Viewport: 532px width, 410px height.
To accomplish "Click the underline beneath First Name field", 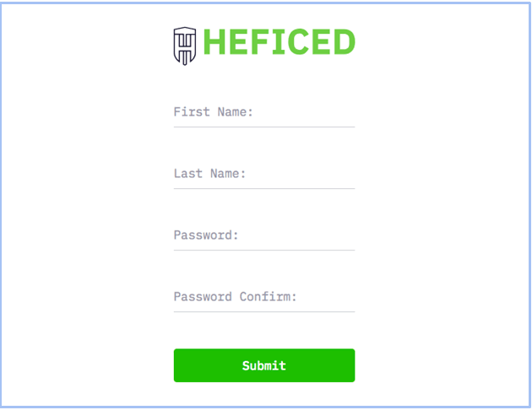I will click(x=264, y=127).
